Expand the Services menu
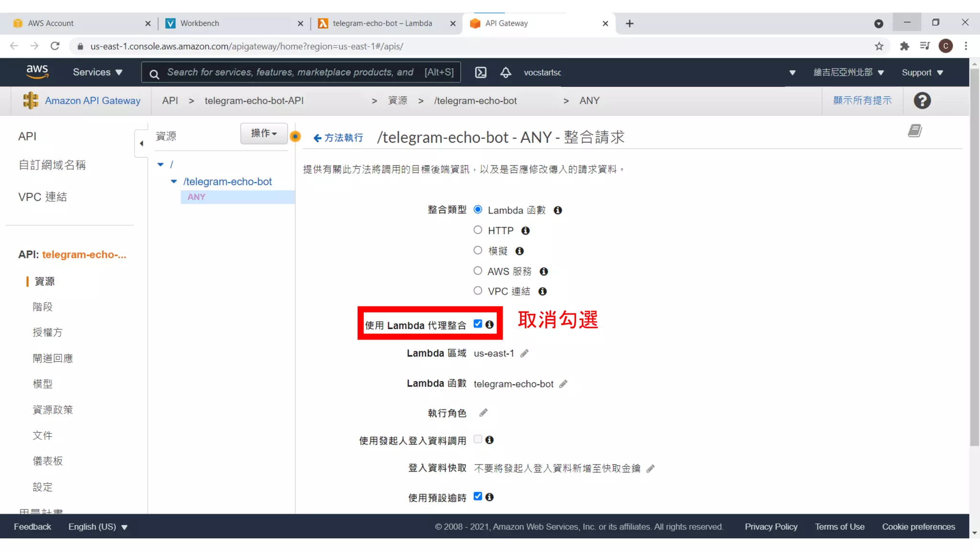Viewport: 980px width, 551px height. point(98,72)
